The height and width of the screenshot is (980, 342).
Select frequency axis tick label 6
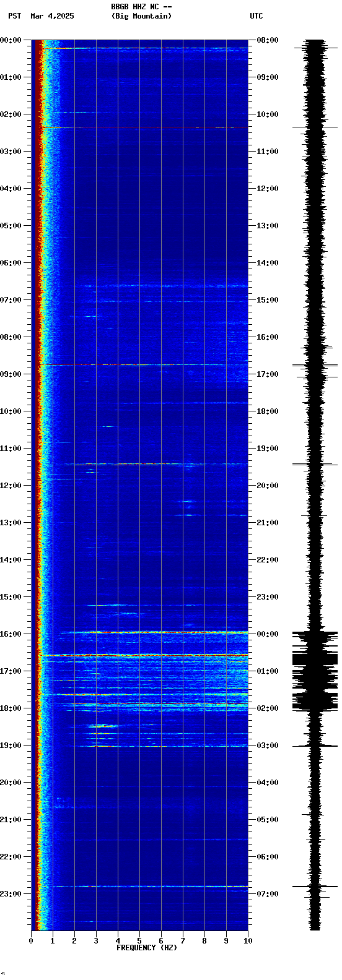click(161, 941)
